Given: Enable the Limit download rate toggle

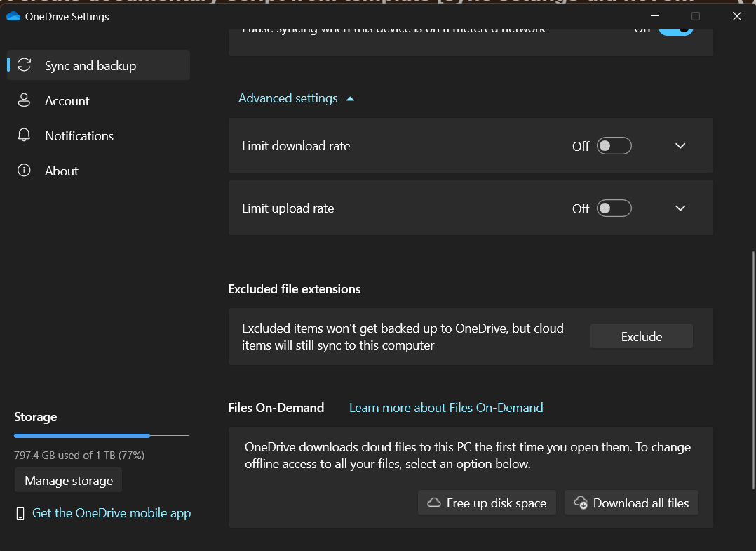Looking at the screenshot, I should coord(614,146).
